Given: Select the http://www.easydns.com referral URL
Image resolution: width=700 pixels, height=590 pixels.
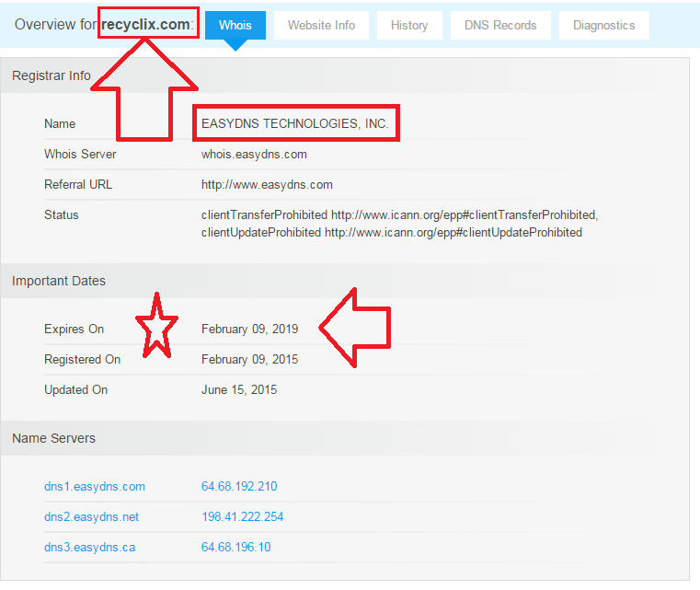Looking at the screenshot, I should click(x=267, y=184).
